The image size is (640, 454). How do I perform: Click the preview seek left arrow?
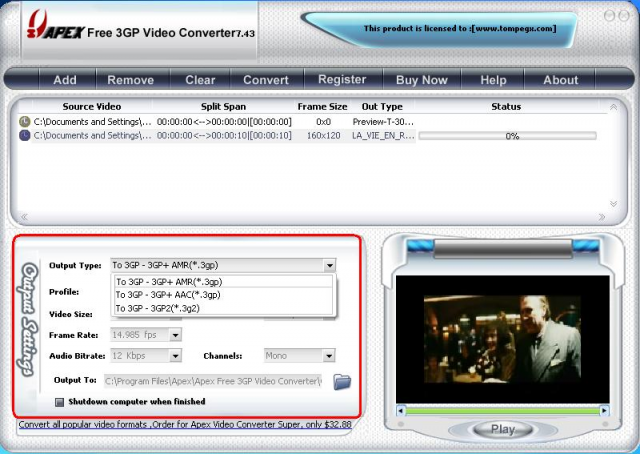pos(401,410)
